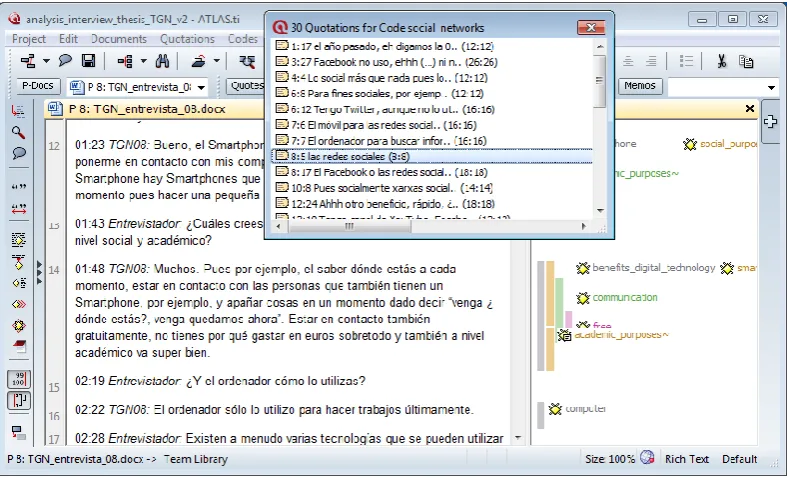Open the red code tree manager icon
Screen dimensions: 787x478
pyautogui.click(x=124, y=61)
